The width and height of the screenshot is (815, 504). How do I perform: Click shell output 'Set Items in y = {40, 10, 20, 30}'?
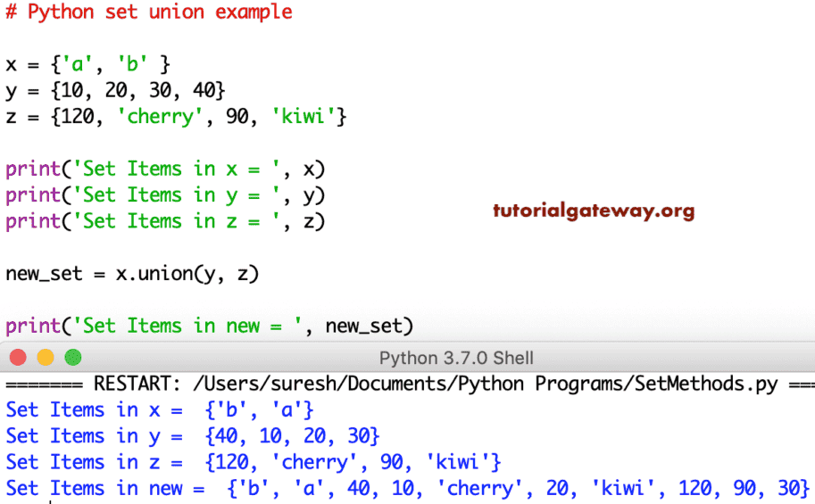tap(193, 436)
